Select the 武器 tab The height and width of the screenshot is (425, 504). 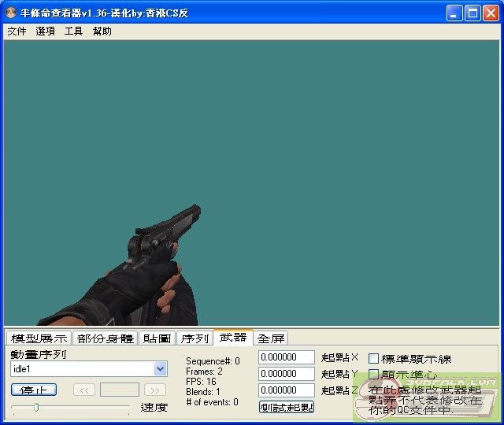pos(233,338)
